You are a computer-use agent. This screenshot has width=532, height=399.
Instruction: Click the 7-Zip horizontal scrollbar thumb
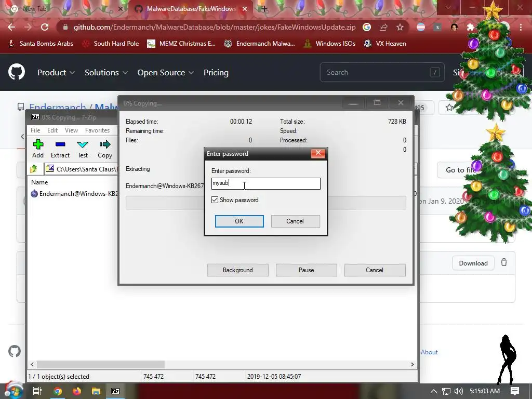(101, 364)
